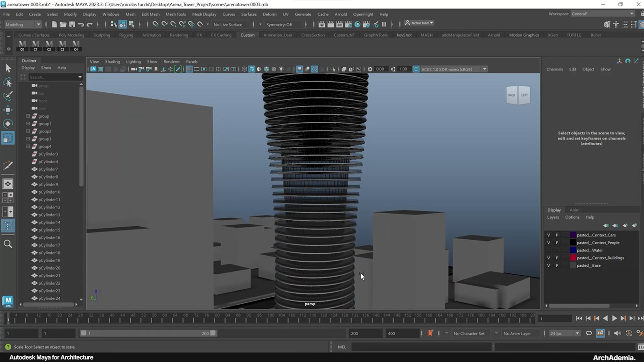Click Symmetry: Off setting
644x362 pixels.
pos(279,24)
